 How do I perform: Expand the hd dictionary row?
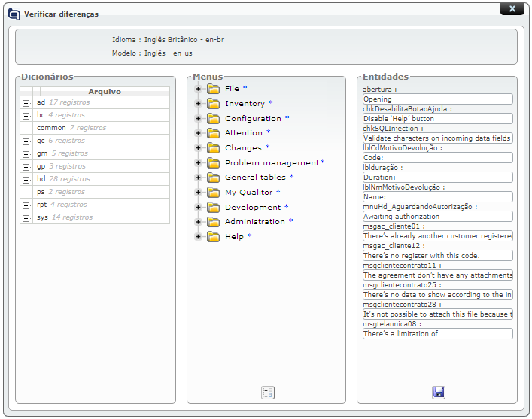coord(26,180)
